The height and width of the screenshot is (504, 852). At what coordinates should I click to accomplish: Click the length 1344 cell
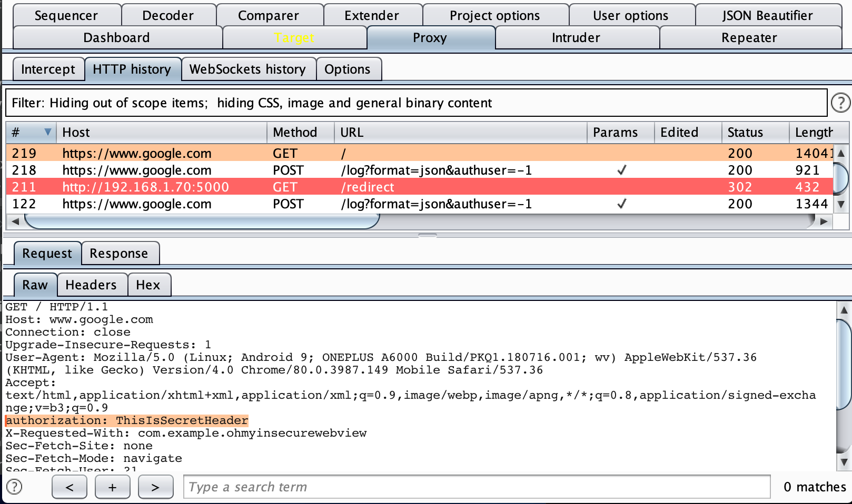(x=812, y=204)
